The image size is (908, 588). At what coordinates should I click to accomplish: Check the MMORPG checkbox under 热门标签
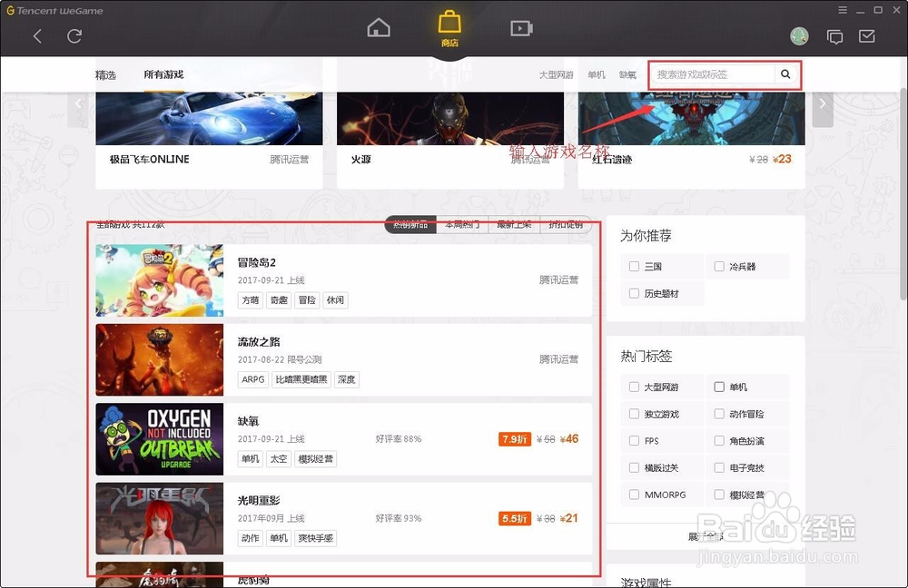point(633,495)
